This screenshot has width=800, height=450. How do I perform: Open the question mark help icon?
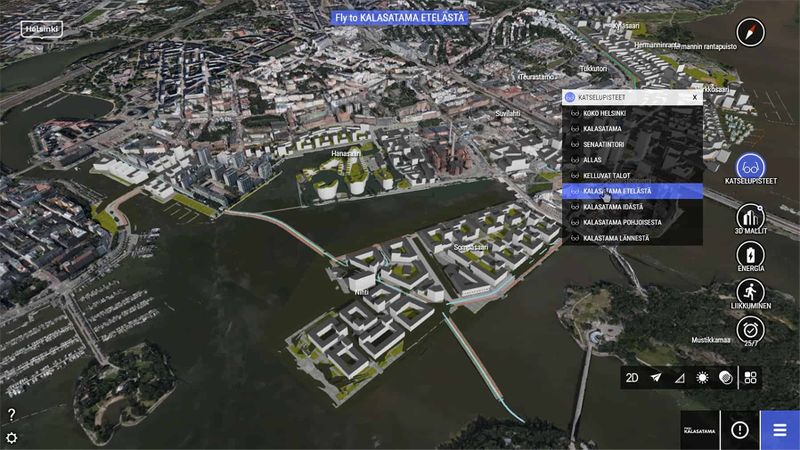12,415
